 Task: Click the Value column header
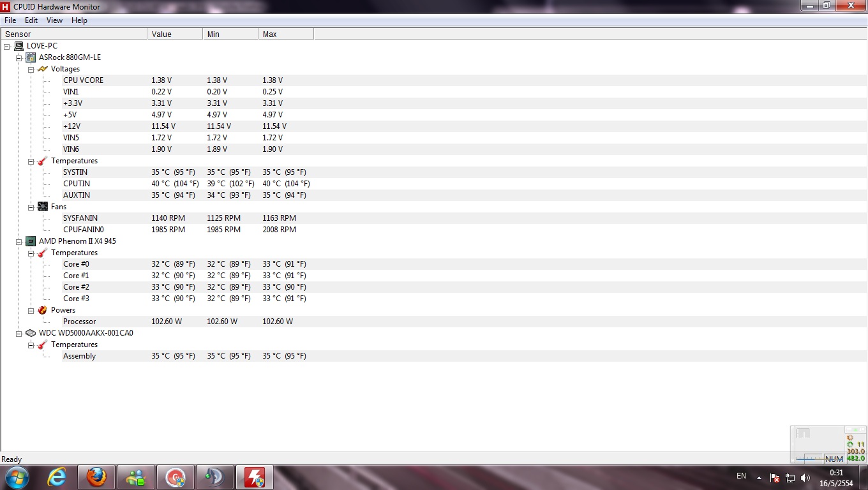[x=175, y=34]
